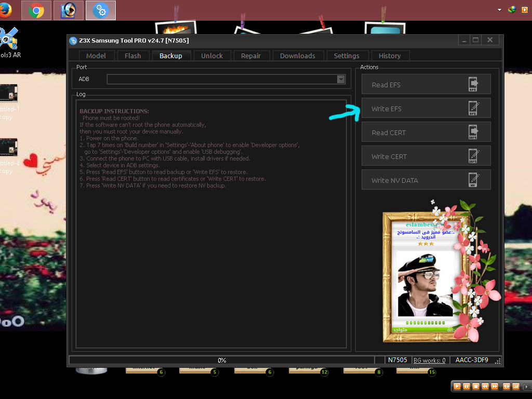The height and width of the screenshot is (399, 532).
Task: Select the Backup tab
Action: pos(171,56)
